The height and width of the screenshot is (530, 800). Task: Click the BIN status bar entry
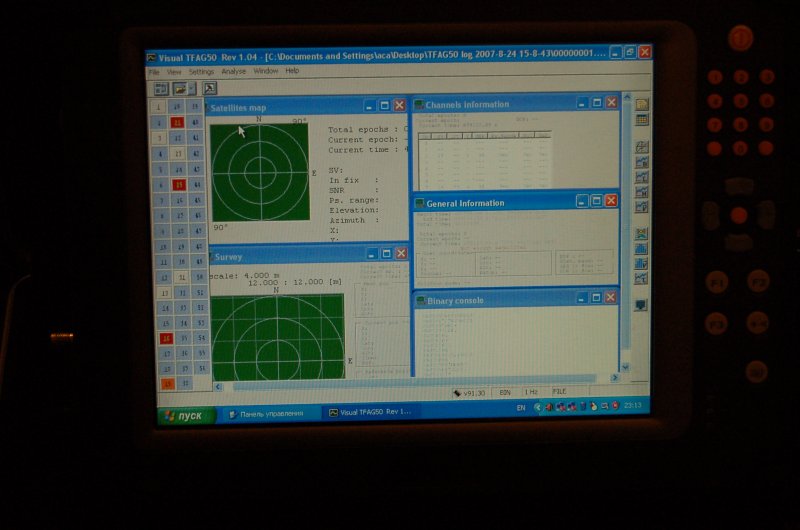coord(505,392)
